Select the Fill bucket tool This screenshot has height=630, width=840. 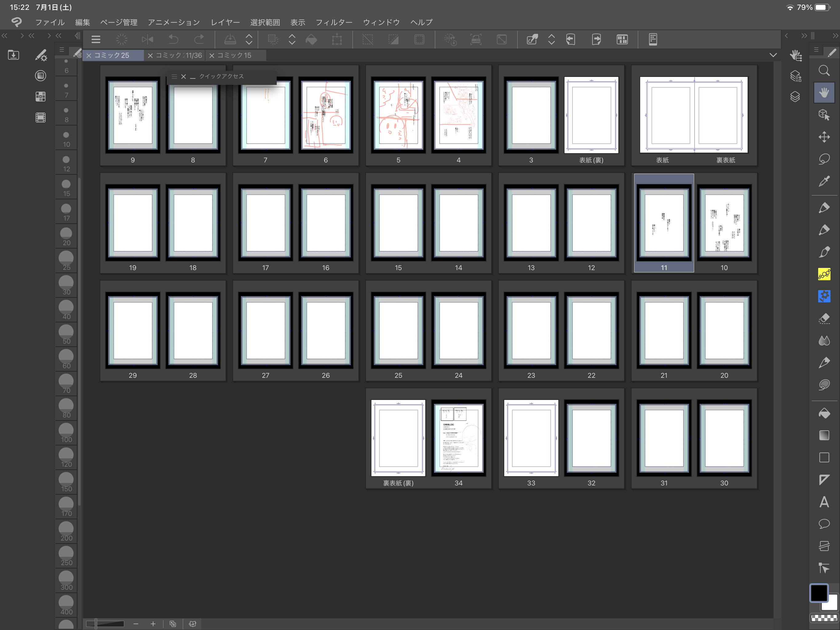coord(824,413)
